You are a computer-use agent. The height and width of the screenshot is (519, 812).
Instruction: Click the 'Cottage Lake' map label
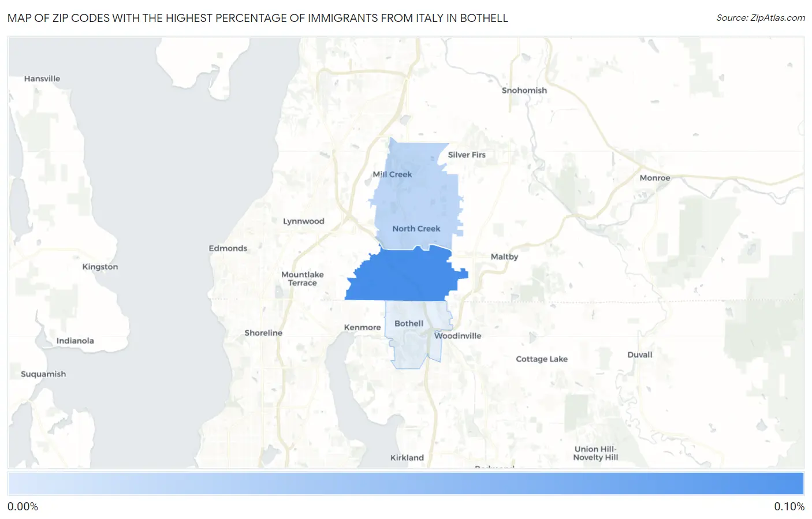pos(542,359)
